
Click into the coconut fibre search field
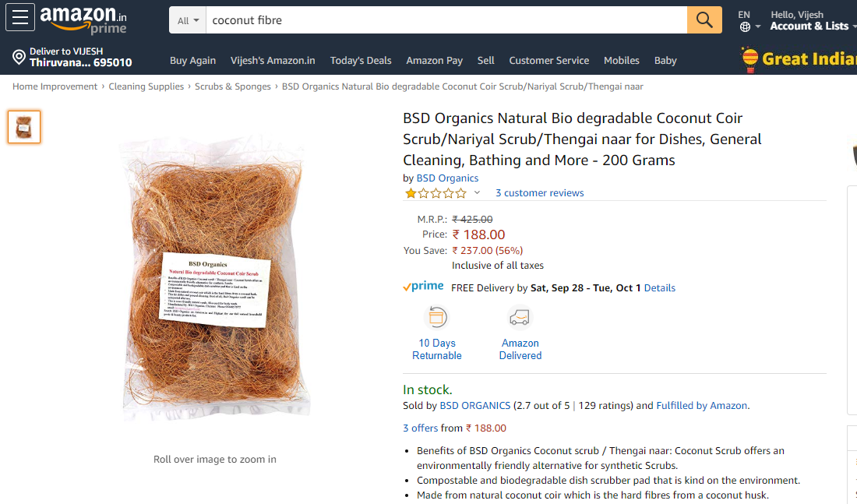point(446,20)
